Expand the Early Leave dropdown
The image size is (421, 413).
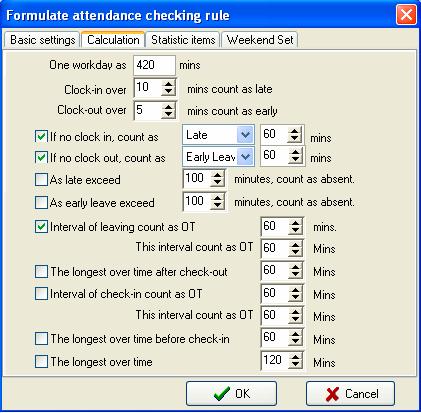[x=245, y=157]
